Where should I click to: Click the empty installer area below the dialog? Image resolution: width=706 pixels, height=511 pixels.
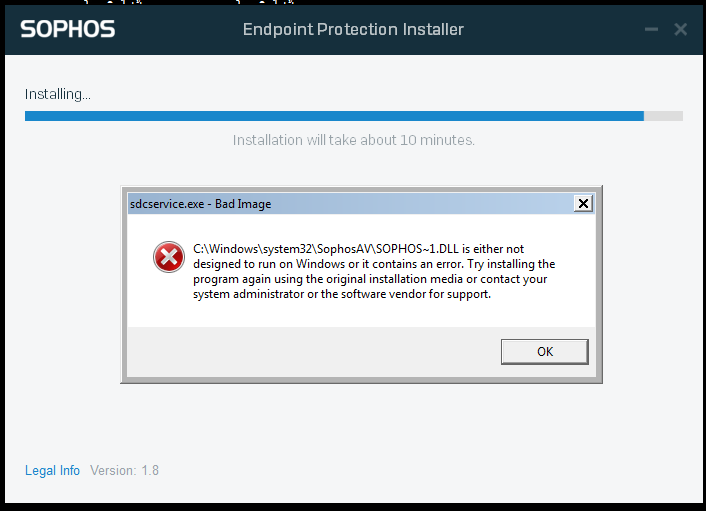(353, 421)
